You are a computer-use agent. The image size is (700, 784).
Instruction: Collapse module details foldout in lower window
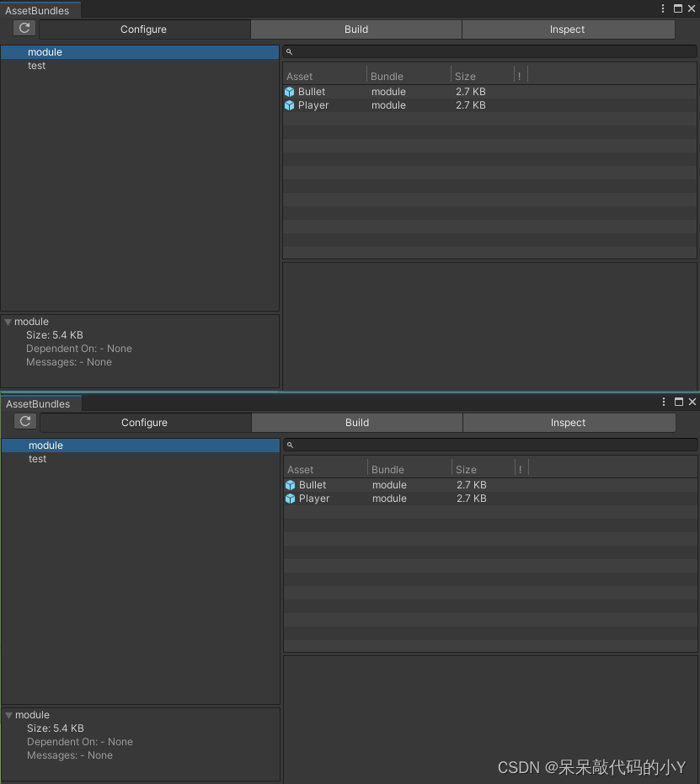9,715
